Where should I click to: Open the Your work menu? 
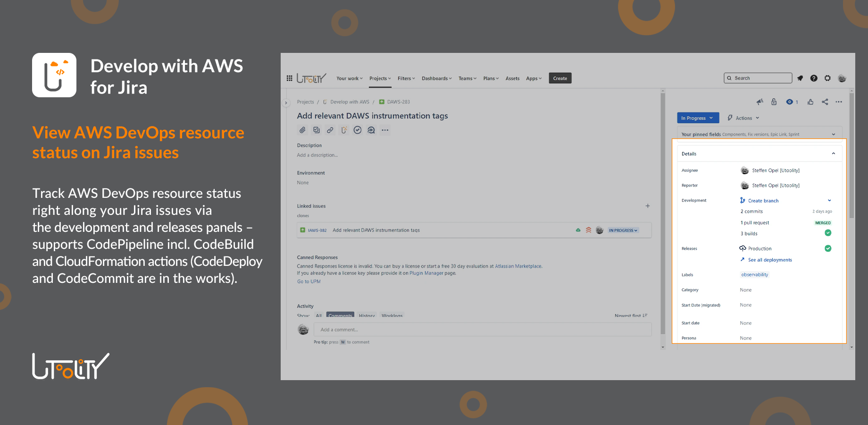tap(350, 78)
